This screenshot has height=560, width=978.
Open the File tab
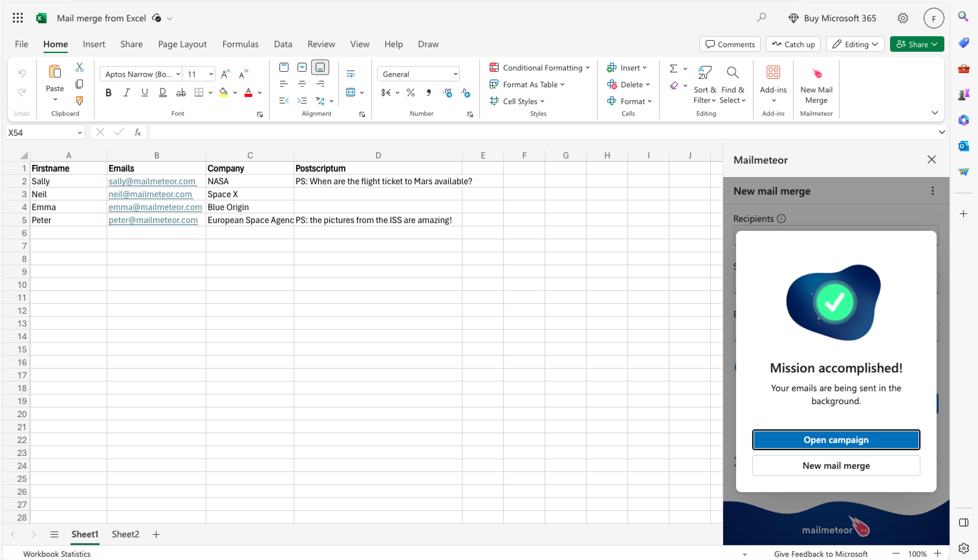(x=21, y=44)
